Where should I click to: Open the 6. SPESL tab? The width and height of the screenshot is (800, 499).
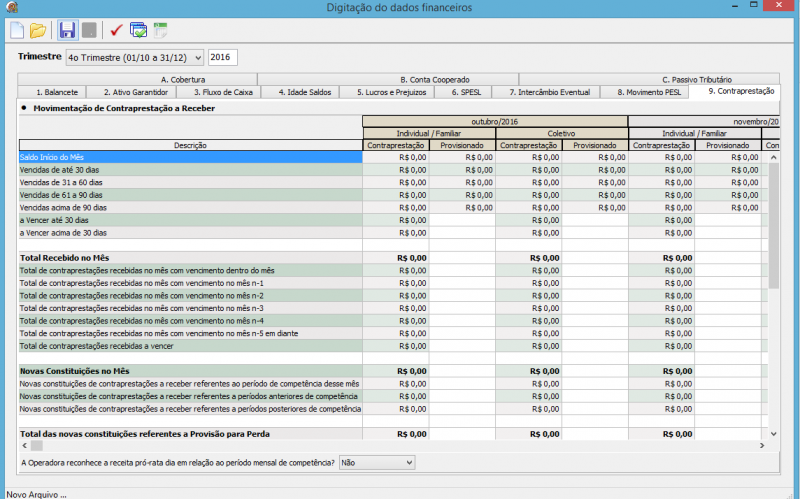(463, 92)
